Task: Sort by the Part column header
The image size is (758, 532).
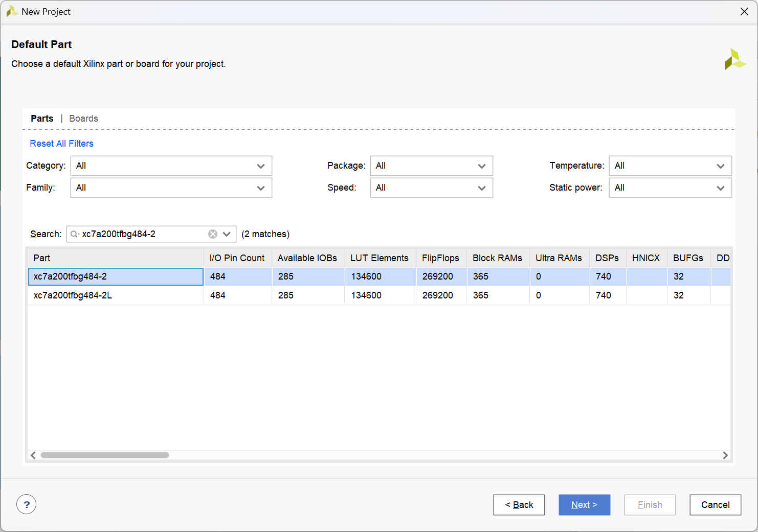Action: click(x=116, y=258)
